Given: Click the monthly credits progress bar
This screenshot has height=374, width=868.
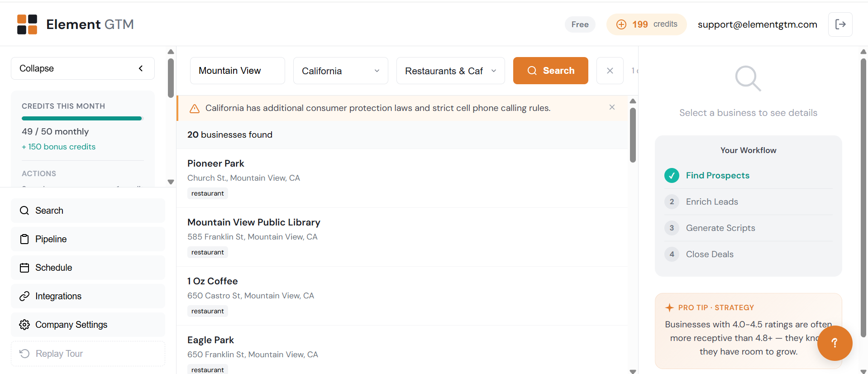Looking at the screenshot, I should [82, 119].
